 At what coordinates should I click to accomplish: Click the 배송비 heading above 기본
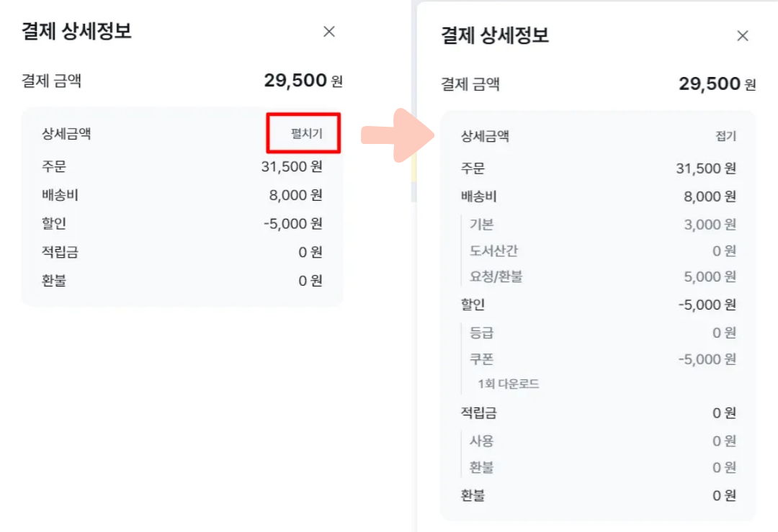pyautogui.click(x=478, y=197)
